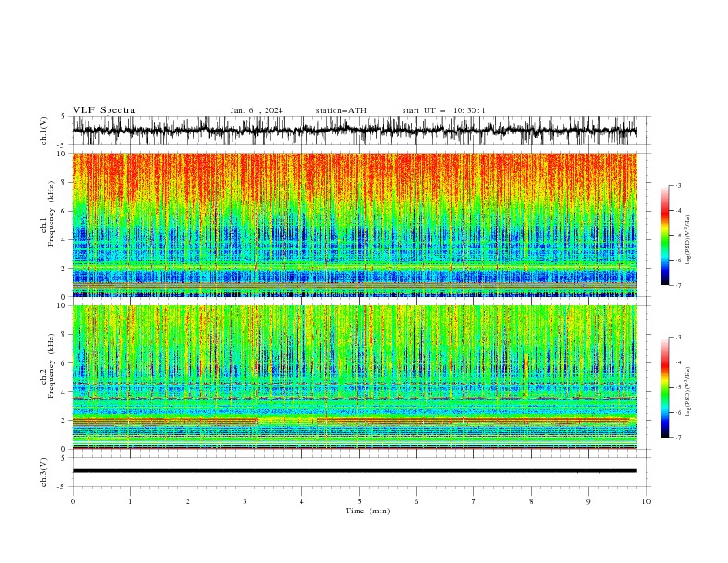Screen dimensions: 728x563
Task: Click the ch.1 'log(PSD)(V²/Hz)' colorbar label
Action: (x=688, y=240)
